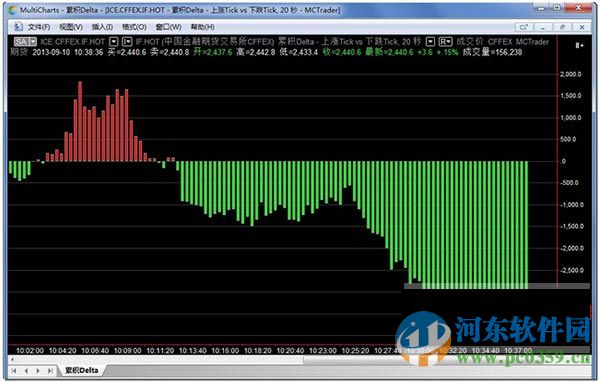Open the 视图(V) menu
600x382 pixels.
[71, 27]
